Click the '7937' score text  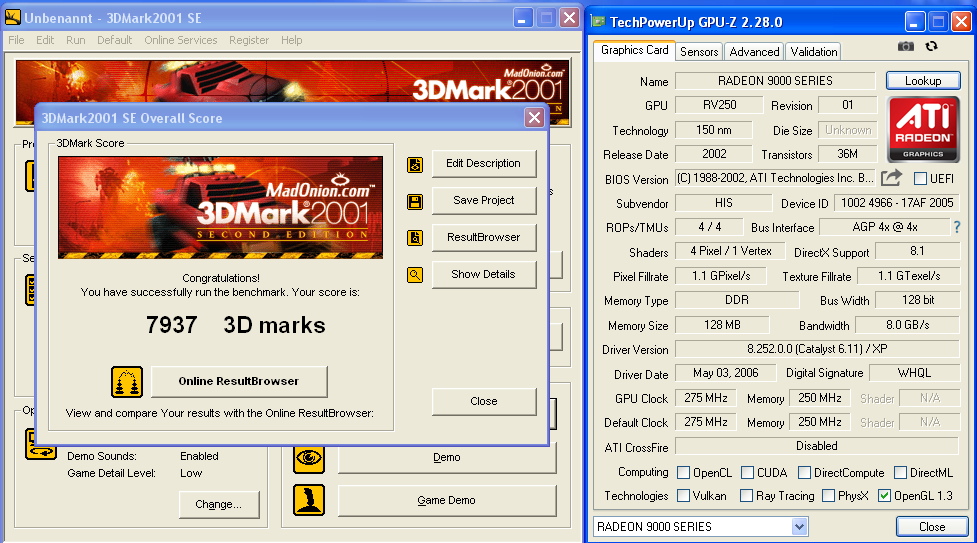coord(171,325)
